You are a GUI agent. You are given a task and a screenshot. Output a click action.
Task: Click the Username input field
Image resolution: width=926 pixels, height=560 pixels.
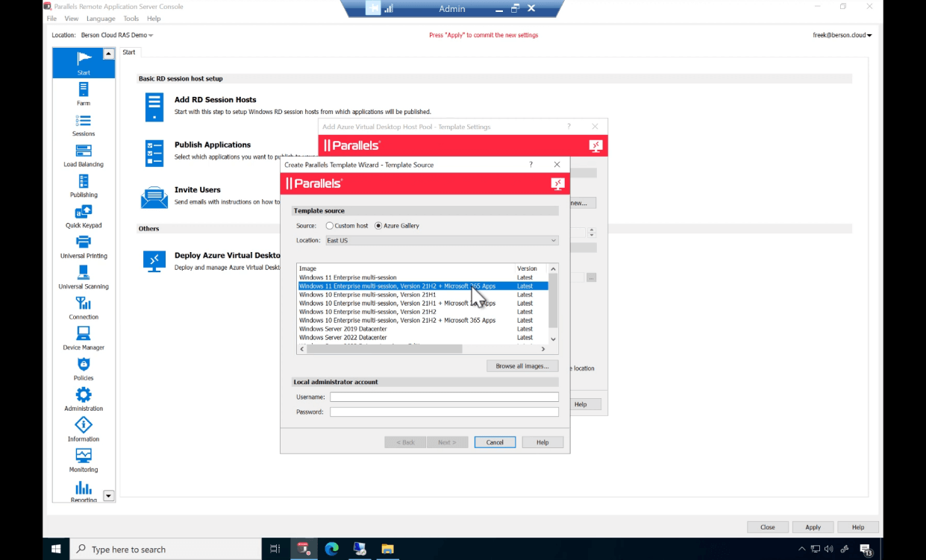point(444,397)
